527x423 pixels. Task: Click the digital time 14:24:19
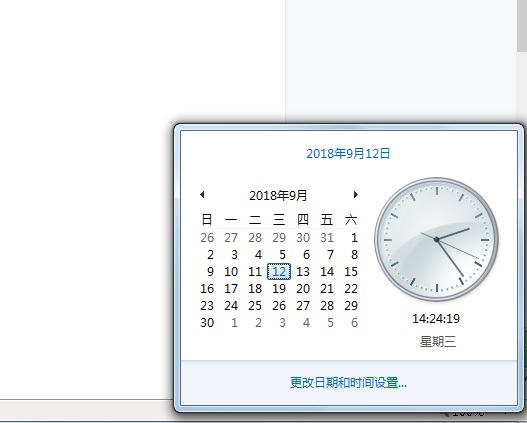436,319
